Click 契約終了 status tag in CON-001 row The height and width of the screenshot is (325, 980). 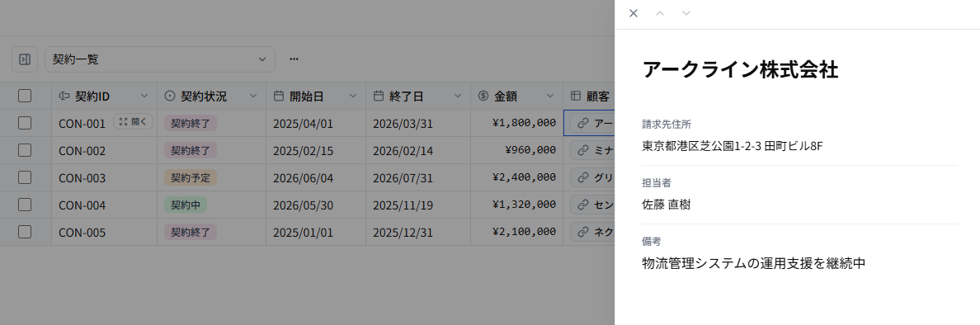pyautogui.click(x=191, y=123)
